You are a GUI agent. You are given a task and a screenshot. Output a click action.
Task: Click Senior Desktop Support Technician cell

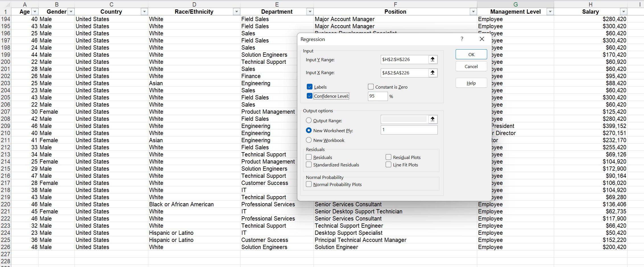pos(395,211)
